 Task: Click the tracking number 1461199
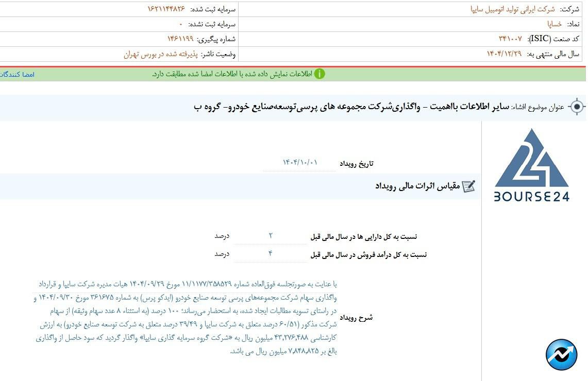coord(180,39)
